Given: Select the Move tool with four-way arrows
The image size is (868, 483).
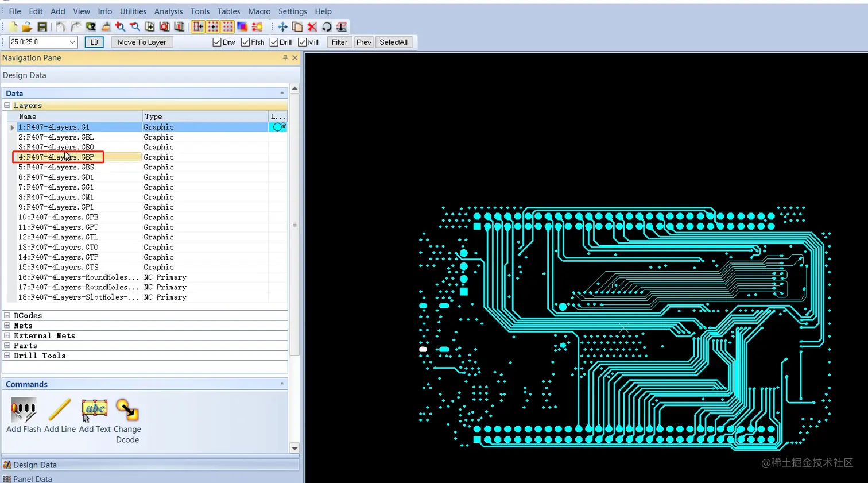Looking at the screenshot, I should coord(282,26).
